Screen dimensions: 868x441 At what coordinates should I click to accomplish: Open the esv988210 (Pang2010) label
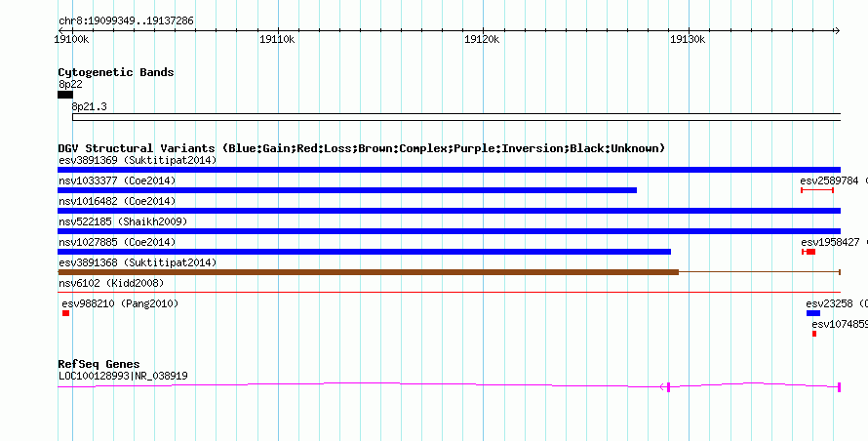point(120,303)
